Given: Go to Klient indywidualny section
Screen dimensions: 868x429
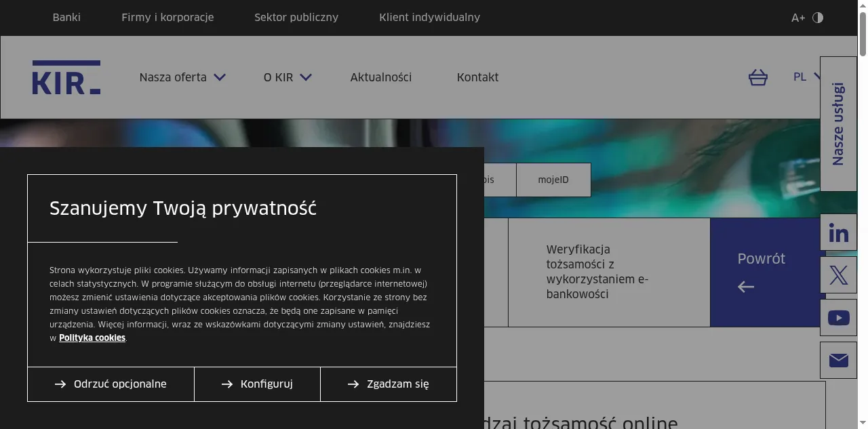Looking at the screenshot, I should tap(429, 18).
